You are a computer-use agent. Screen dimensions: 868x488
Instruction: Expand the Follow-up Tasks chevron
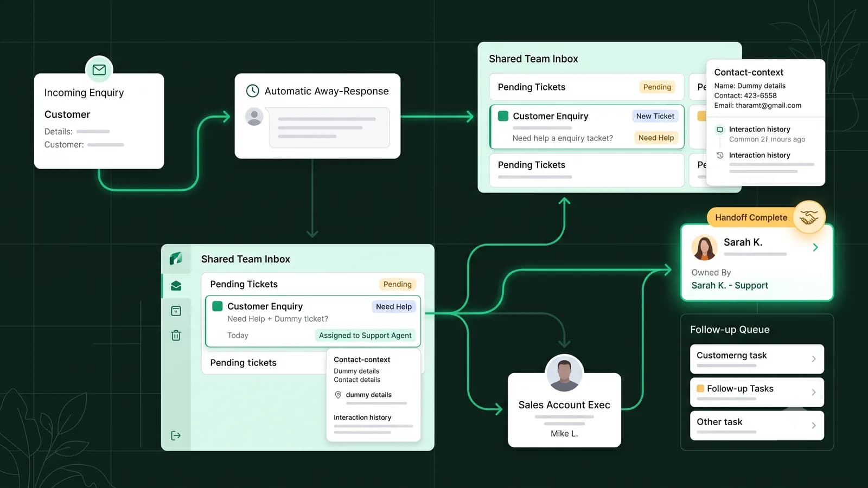814,392
